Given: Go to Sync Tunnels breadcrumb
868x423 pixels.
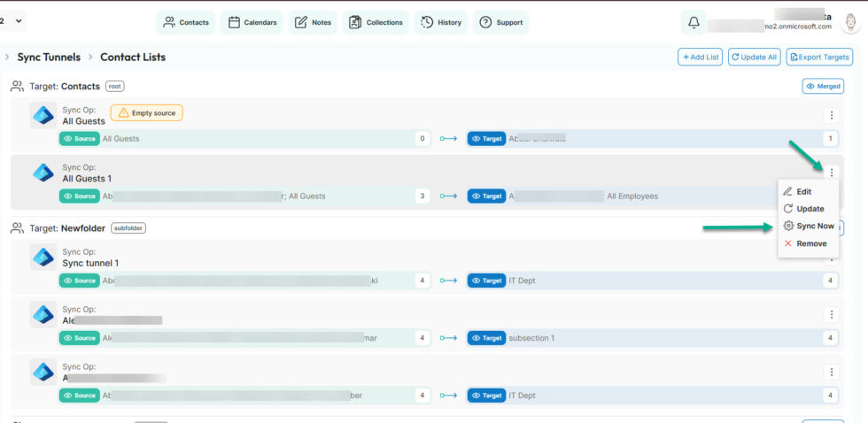Looking at the screenshot, I should (49, 57).
